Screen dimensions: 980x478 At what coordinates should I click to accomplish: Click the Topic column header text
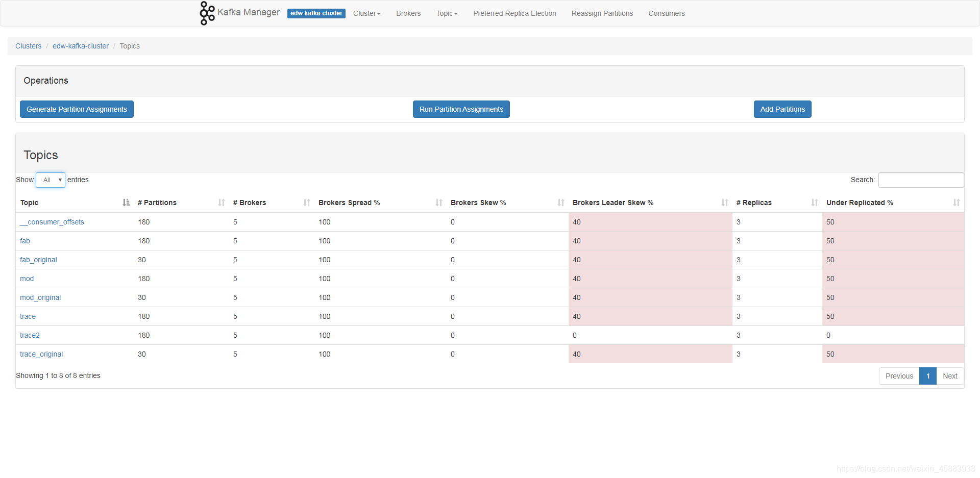coord(30,203)
